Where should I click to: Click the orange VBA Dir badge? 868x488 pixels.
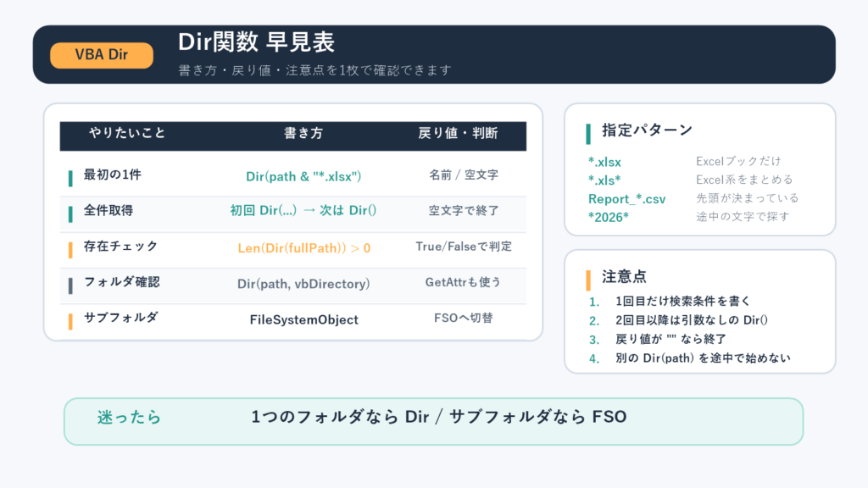pyautogui.click(x=102, y=55)
